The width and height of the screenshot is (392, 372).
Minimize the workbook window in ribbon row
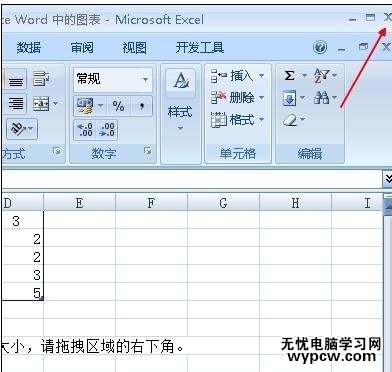[x=341, y=49]
